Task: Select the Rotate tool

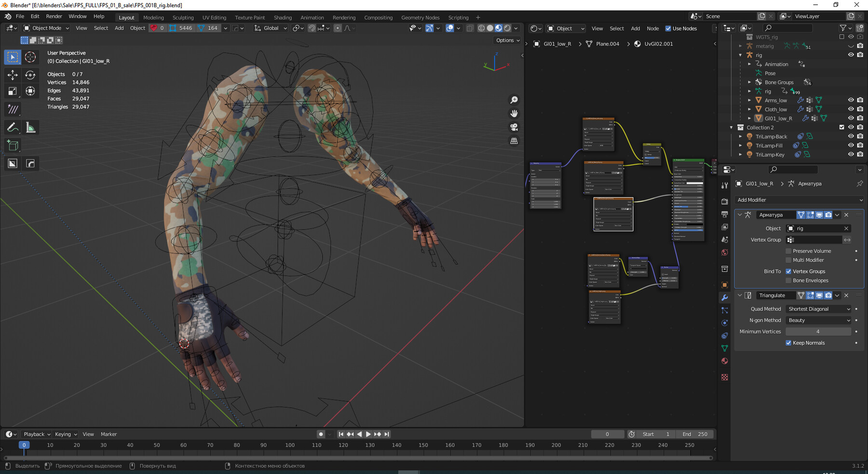Action: [30, 75]
